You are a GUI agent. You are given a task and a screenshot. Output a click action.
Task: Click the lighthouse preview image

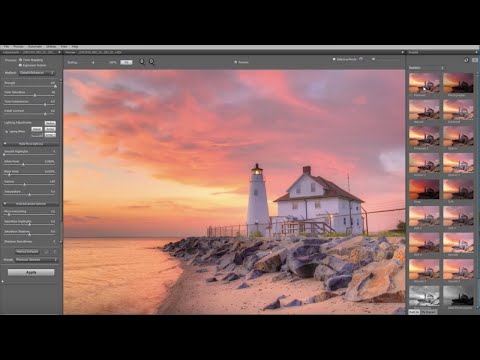point(234,192)
